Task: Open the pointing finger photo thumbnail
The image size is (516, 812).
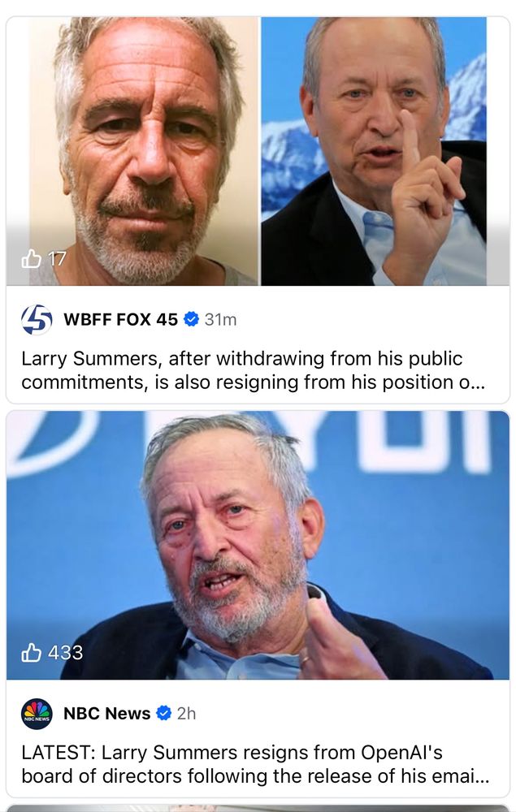Action: (x=374, y=151)
